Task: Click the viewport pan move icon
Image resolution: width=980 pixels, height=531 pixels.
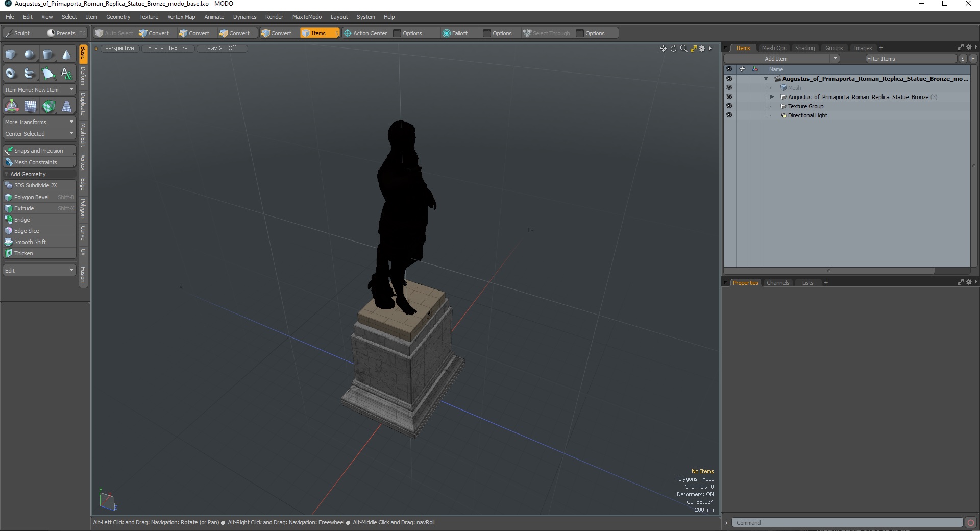Action: 663,49
